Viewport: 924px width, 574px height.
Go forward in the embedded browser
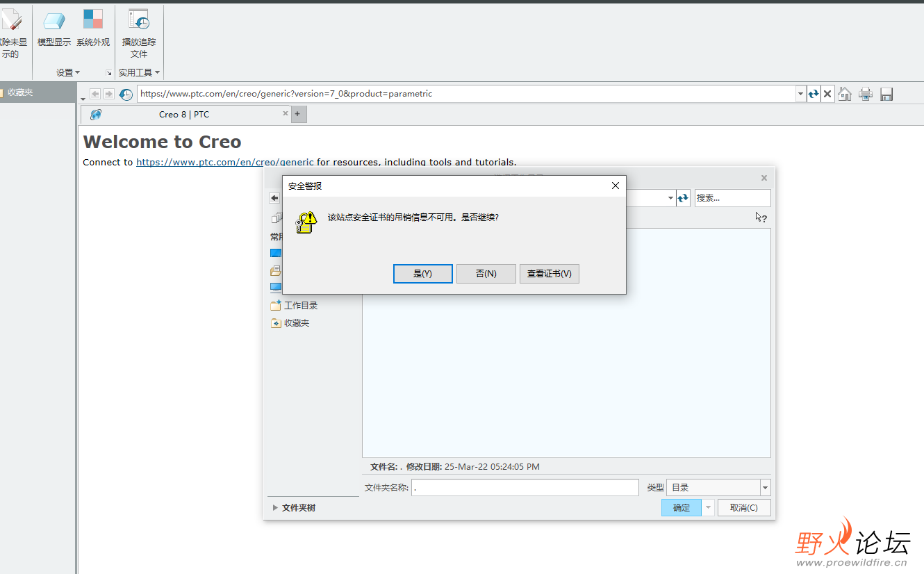pos(108,94)
